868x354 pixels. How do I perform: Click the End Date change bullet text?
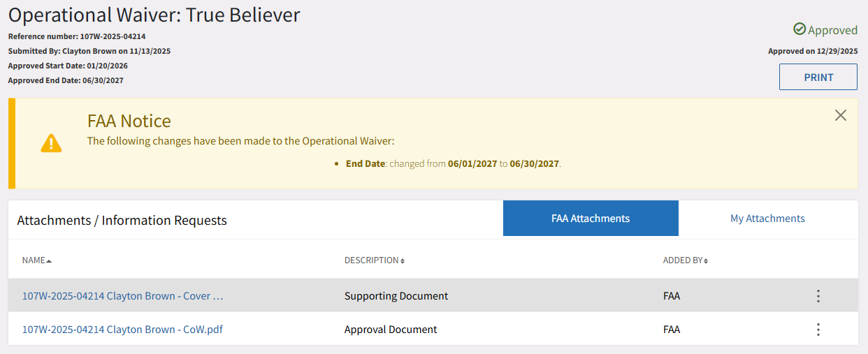[x=453, y=164]
